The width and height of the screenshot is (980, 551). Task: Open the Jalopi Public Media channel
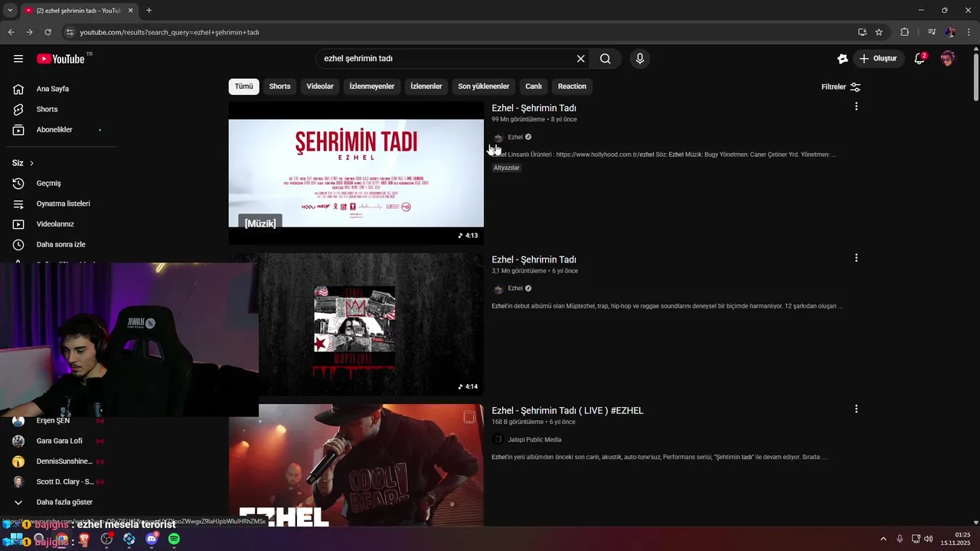pyautogui.click(x=534, y=440)
